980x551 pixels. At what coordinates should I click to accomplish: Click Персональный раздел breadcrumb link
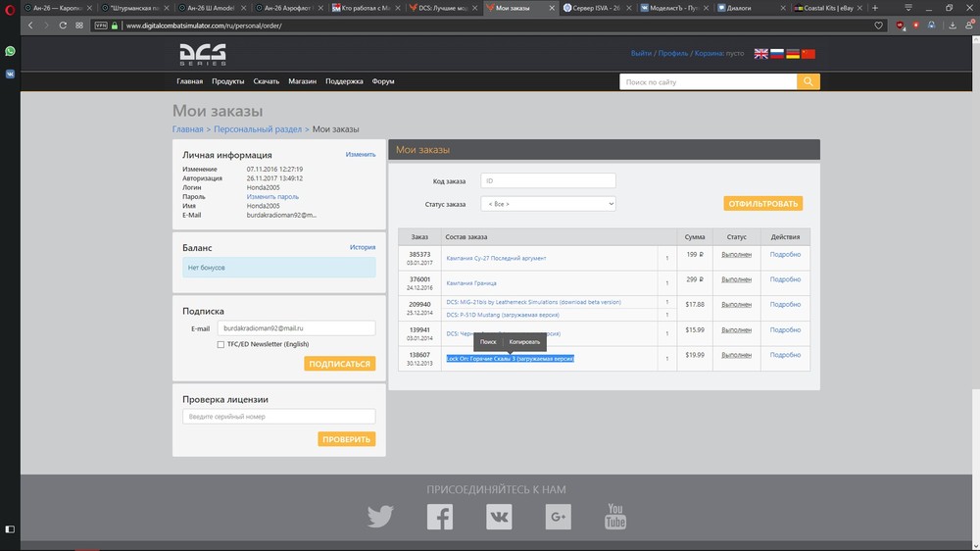pyautogui.click(x=258, y=129)
